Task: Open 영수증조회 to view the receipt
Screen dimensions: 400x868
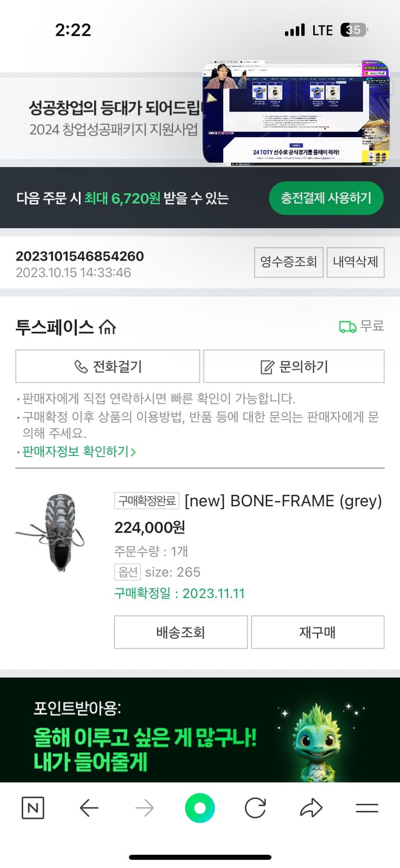Action: click(289, 262)
